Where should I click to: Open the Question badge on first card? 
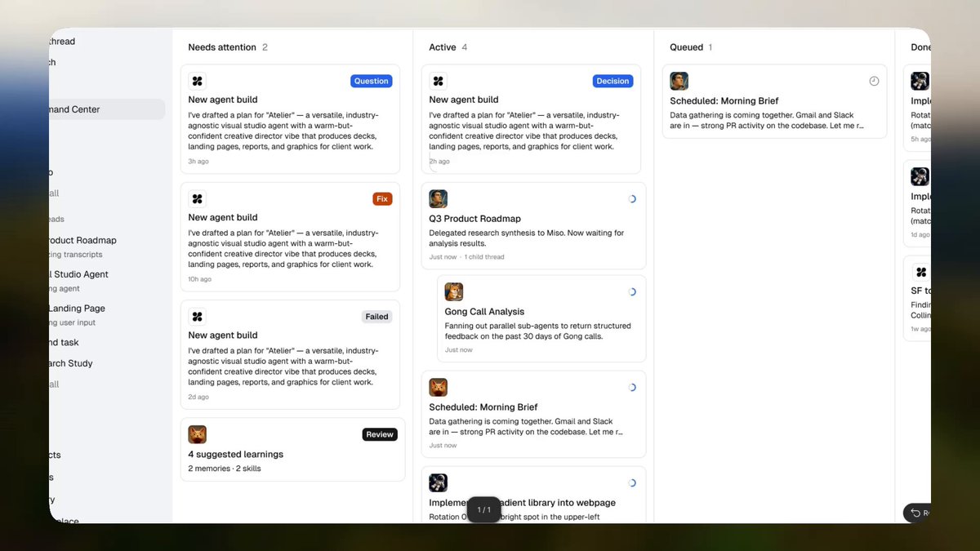click(x=372, y=81)
